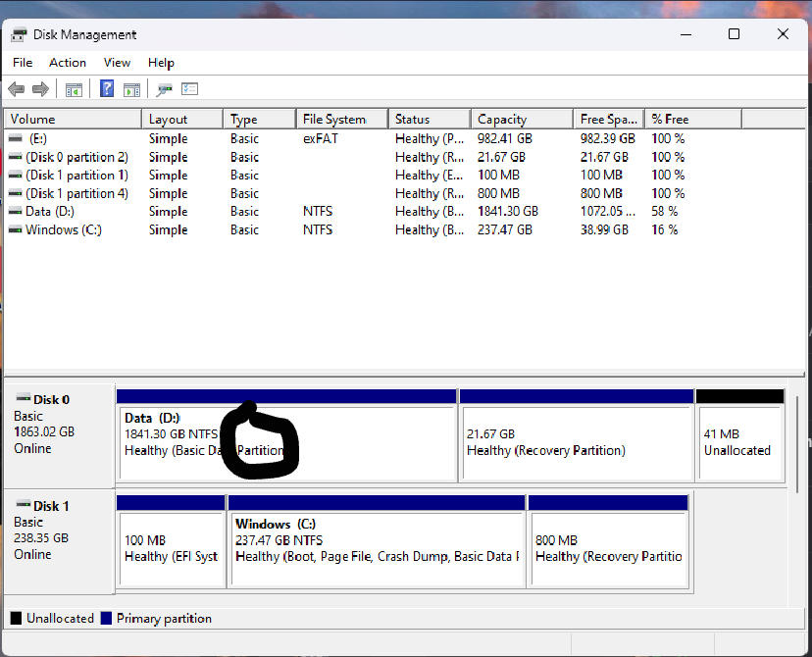Click the Disk Management title bar icon
This screenshot has width=812, height=657.
point(19,34)
